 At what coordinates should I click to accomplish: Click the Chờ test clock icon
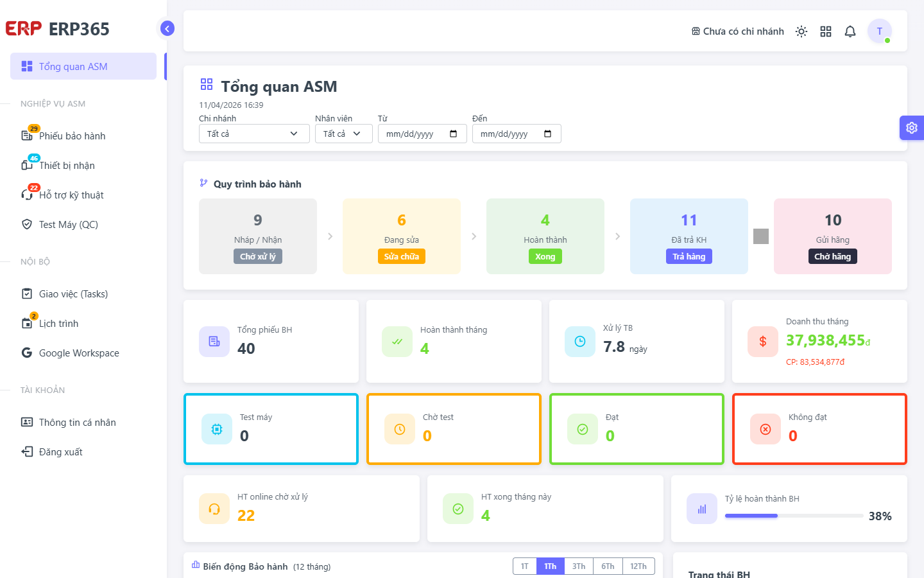coord(400,429)
